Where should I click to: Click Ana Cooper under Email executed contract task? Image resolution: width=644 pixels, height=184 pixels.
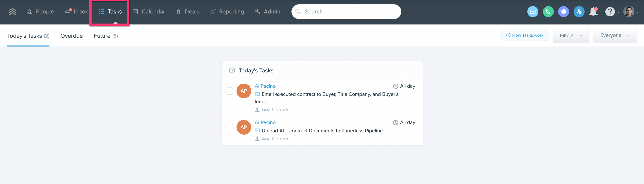coord(275,110)
